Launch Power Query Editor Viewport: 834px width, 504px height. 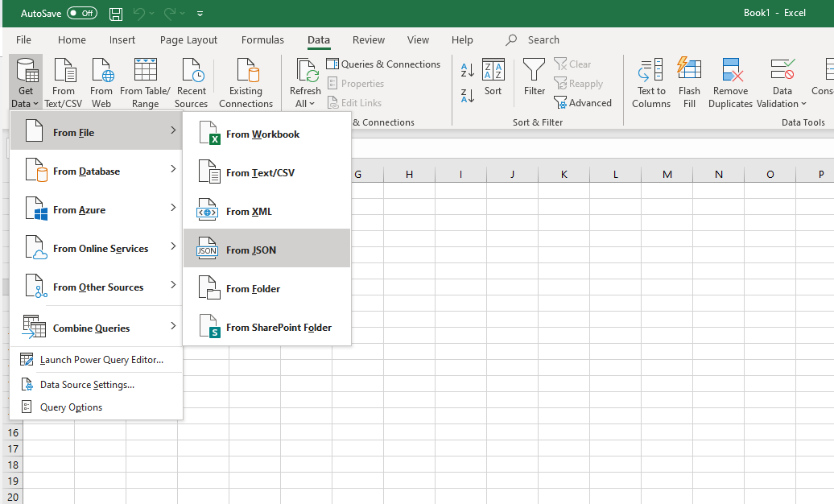(x=97, y=360)
